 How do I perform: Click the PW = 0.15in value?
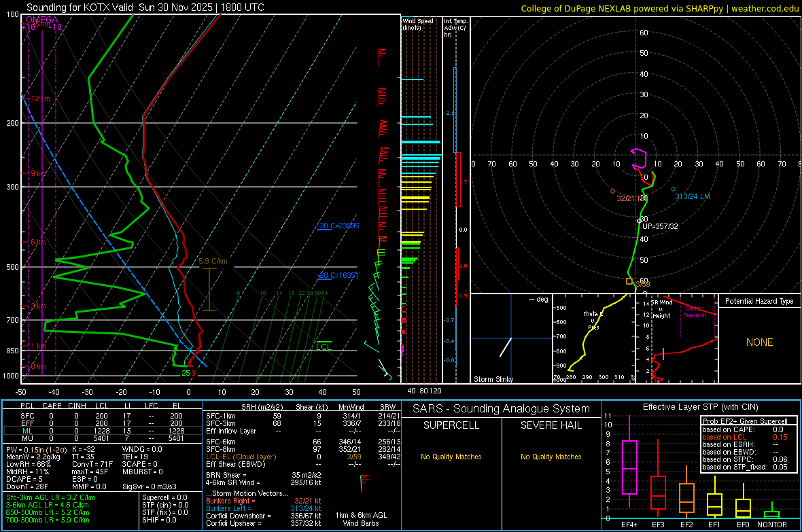[x=35, y=450]
